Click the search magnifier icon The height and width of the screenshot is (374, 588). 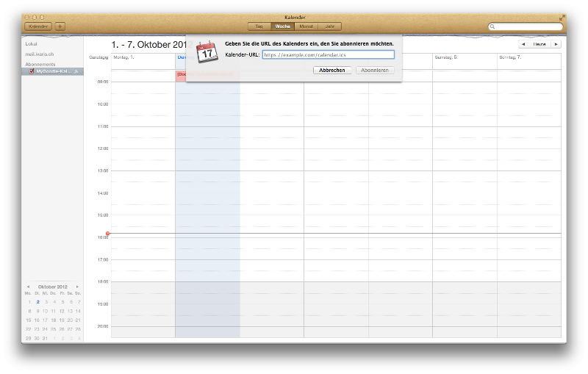click(493, 26)
